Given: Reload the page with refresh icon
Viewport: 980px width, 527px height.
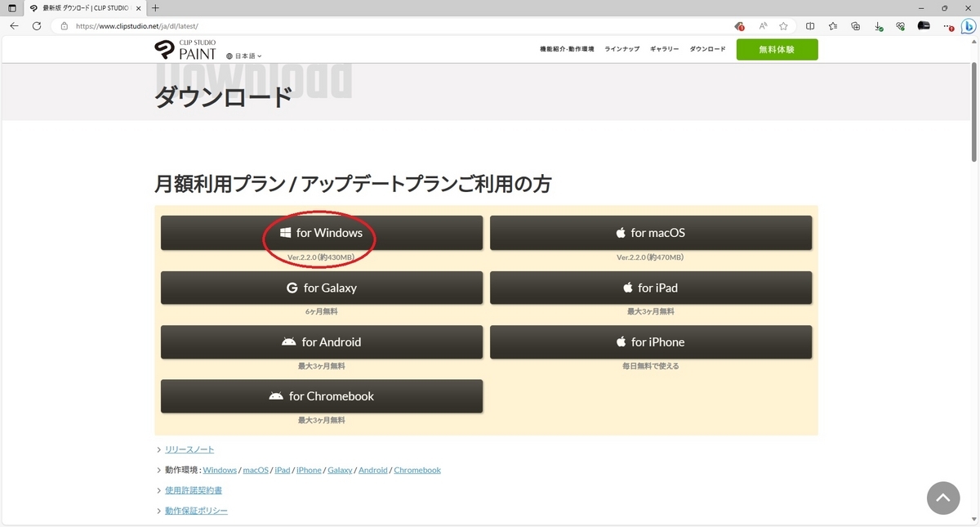Looking at the screenshot, I should click(37, 26).
